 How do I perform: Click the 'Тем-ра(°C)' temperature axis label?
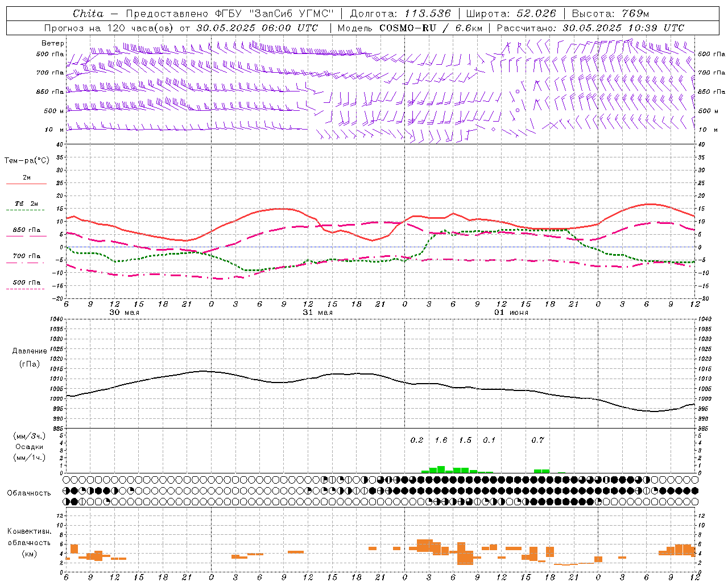tap(27, 161)
